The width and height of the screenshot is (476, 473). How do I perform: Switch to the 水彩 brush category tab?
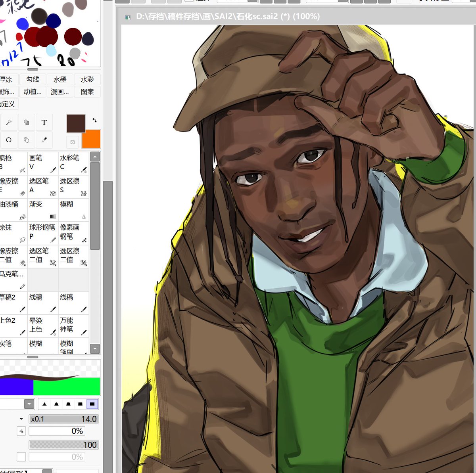(87, 79)
